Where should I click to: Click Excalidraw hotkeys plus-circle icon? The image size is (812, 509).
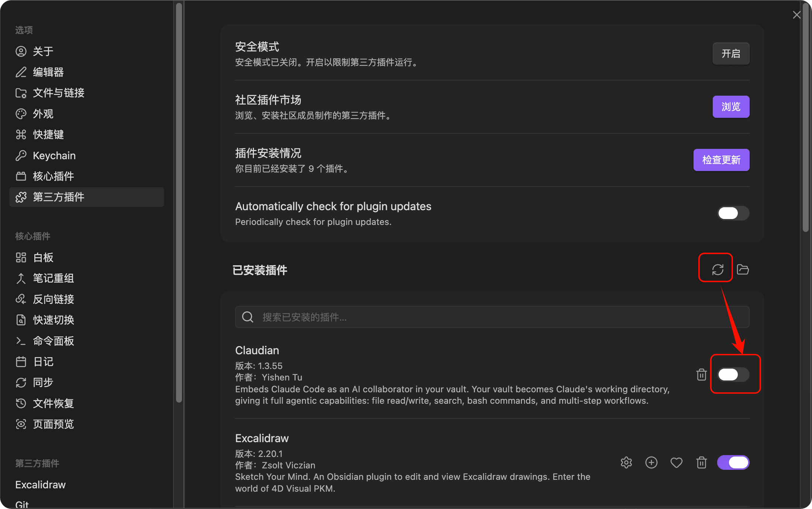(651, 462)
